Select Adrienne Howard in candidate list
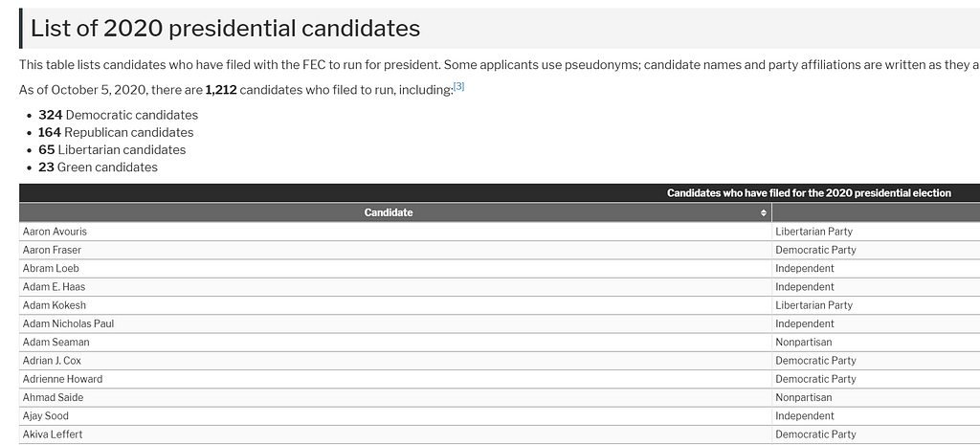Screen dimensions: 980x445 pos(62,379)
